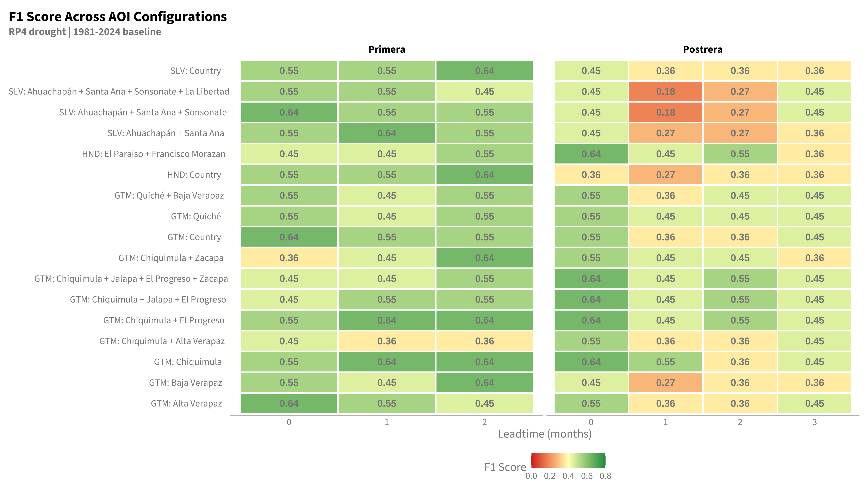The height and width of the screenshot is (496, 868).
Task: Click GTM: Baja Verapaz Postrera leadtime 1 cell
Action: coord(666,383)
